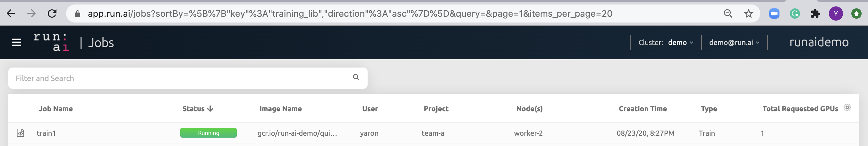This screenshot has height=146, width=868.
Task: Click the search magnifier in filter box
Action: 356,78
